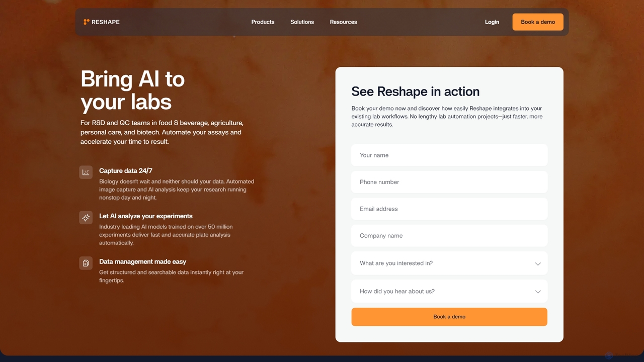Click the Data management document icon
The width and height of the screenshot is (644, 362).
[x=86, y=263]
